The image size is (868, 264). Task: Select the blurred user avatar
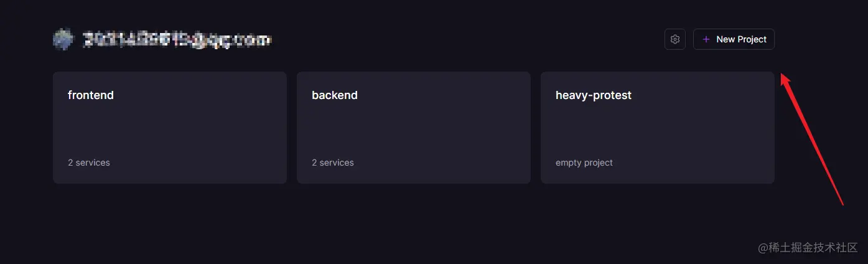(x=63, y=39)
